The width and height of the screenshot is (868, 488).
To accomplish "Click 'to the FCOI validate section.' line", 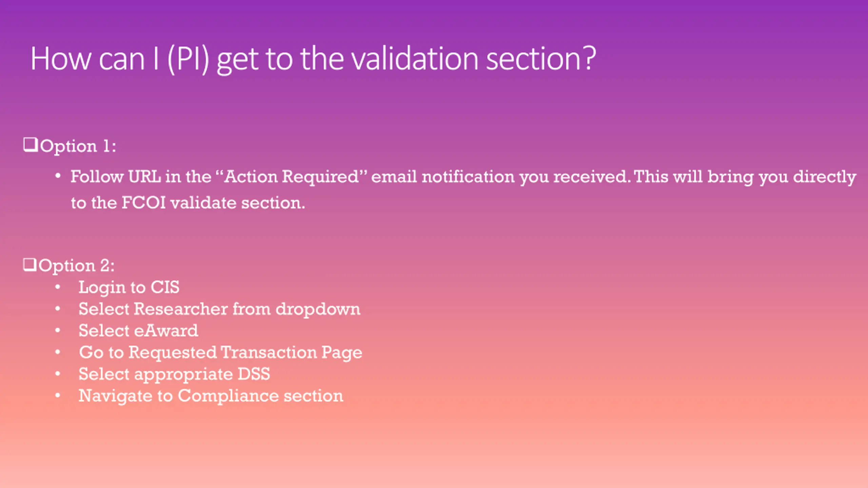I will (x=188, y=203).
